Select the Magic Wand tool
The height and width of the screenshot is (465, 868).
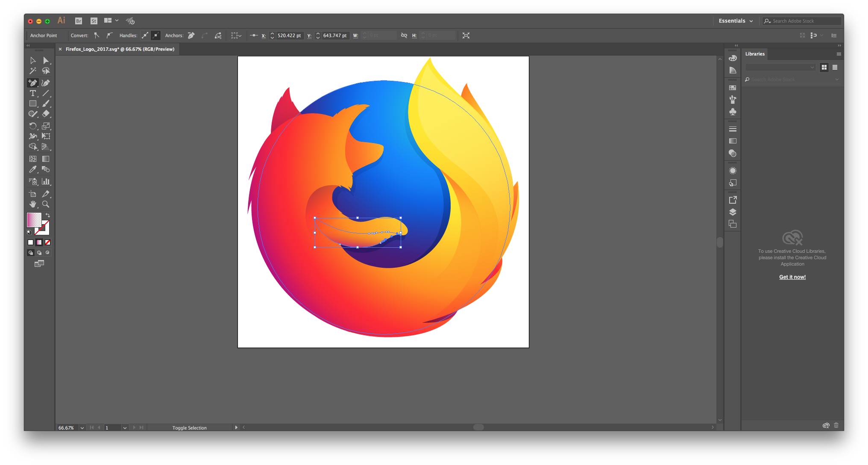point(32,71)
